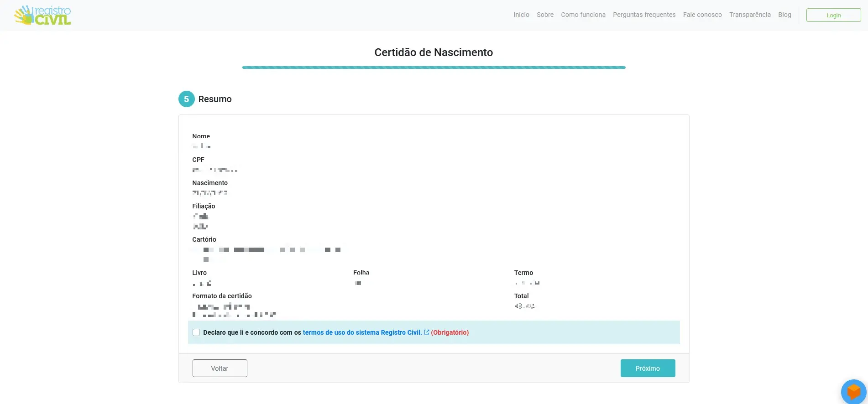Click the red Obrigatório label
868x404 pixels.
click(x=450, y=332)
